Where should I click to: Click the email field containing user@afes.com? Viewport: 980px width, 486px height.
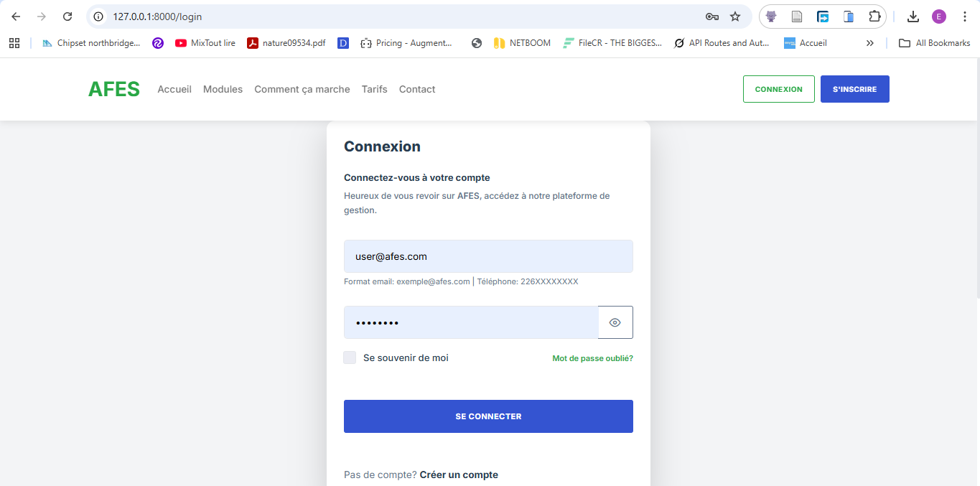[x=488, y=256]
